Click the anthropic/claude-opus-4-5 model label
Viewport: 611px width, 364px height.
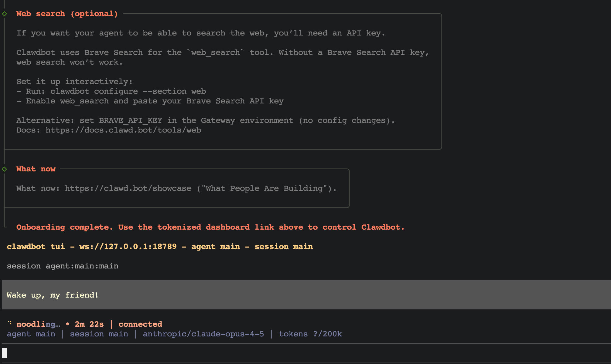click(203, 334)
